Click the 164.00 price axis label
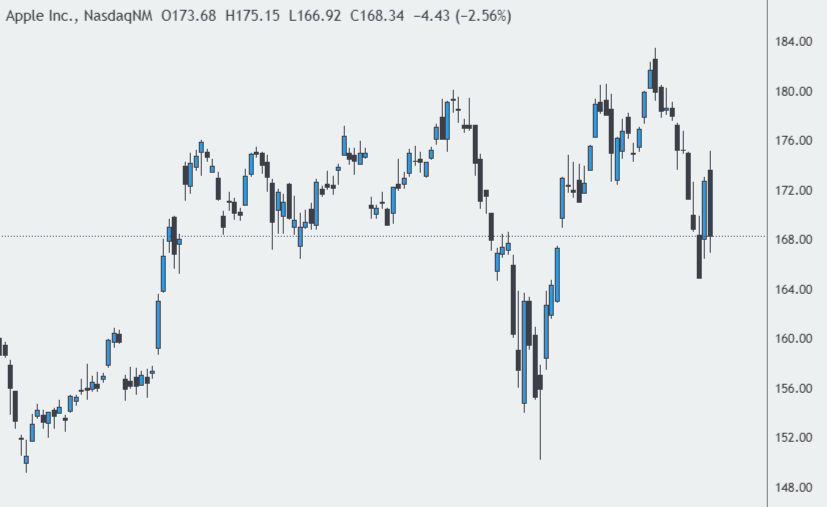 [793, 289]
